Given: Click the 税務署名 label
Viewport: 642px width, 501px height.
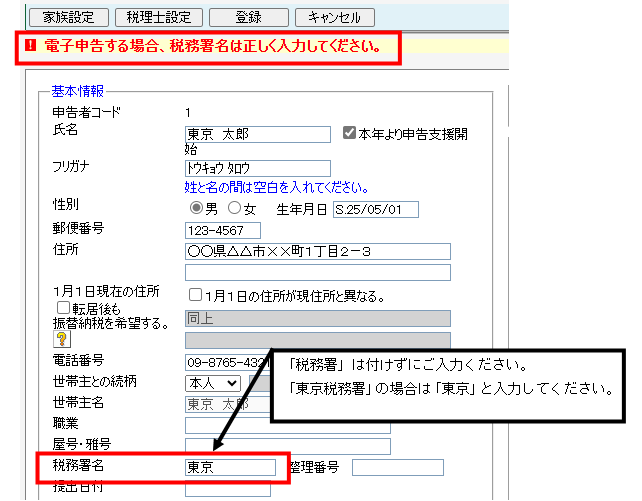Looking at the screenshot, I should point(78,465).
